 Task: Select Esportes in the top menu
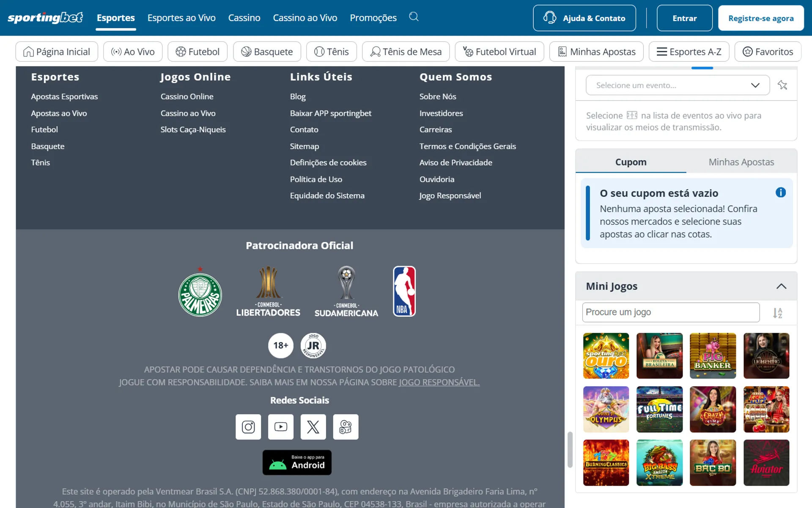(x=116, y=18)
